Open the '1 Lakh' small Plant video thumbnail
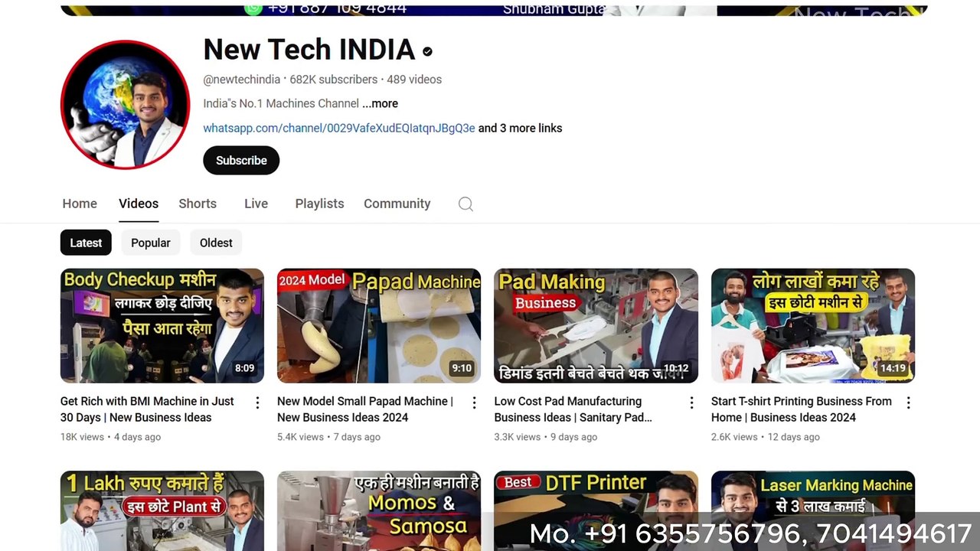980x551 pixels. click(162, 510)
